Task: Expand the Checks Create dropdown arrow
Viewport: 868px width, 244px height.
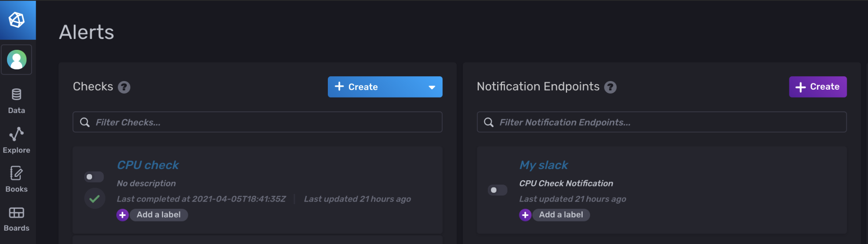Action: pyautogui.click(x=432, y=87)
